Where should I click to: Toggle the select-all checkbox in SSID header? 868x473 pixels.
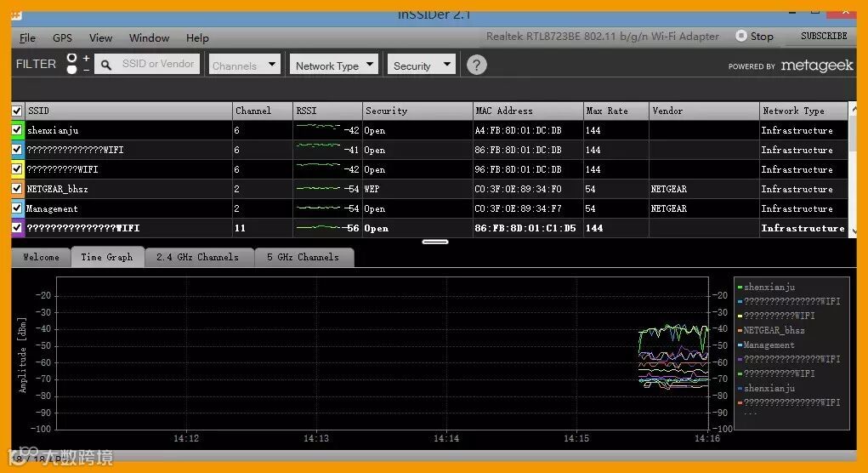17,111
